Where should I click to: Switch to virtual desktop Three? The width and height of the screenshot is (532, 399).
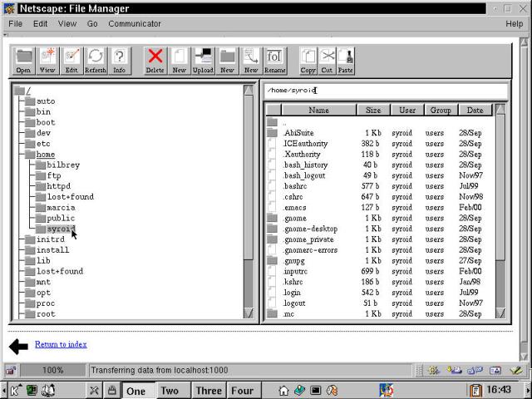(x=209, y=391)
